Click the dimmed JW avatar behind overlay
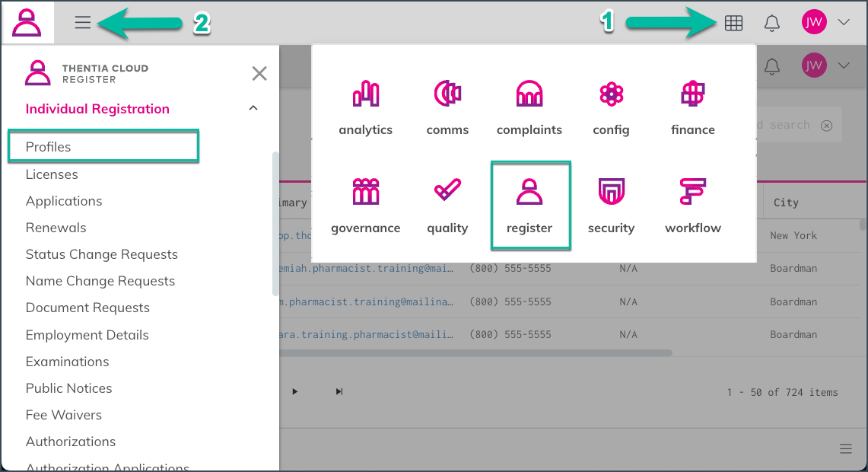The width and height of the screenshot is (868, 472). pos(814,65)
